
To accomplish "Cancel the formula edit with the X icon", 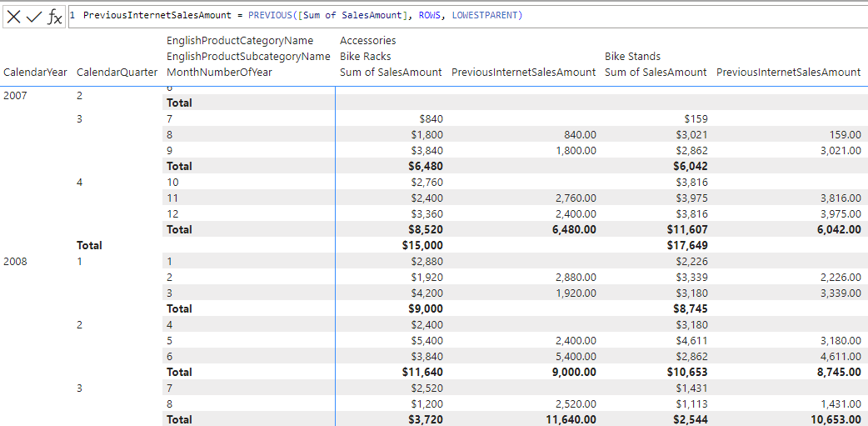I will 14,16.
